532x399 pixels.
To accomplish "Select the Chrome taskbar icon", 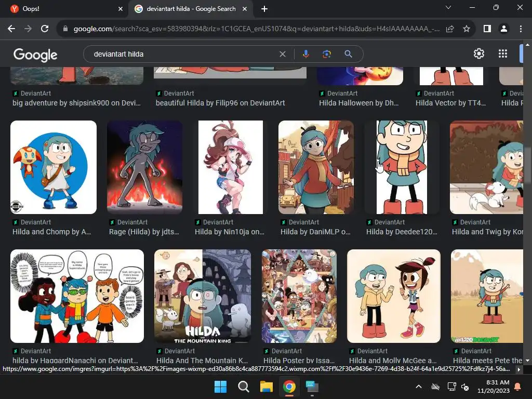I will tap(289, 387).
